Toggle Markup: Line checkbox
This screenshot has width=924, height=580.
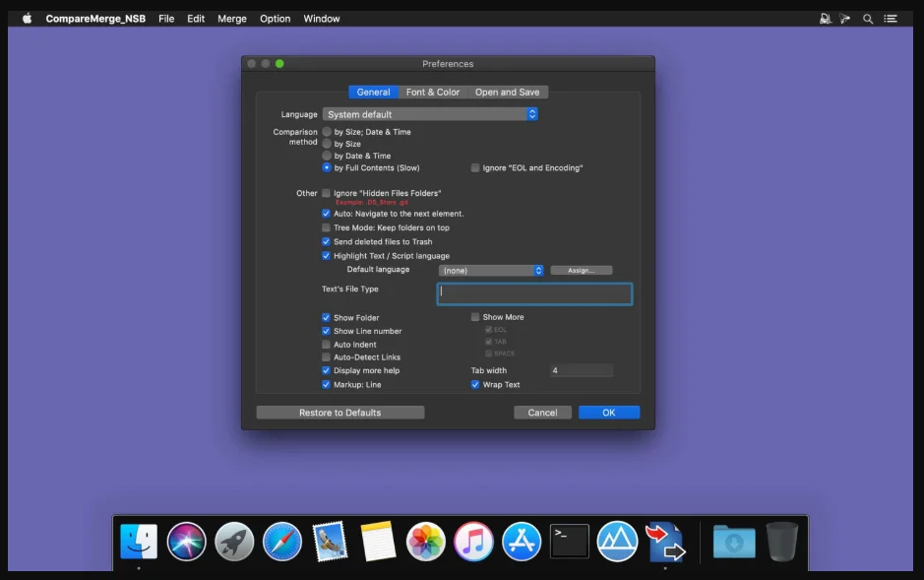pyautogui.click(x=326, y=385)
